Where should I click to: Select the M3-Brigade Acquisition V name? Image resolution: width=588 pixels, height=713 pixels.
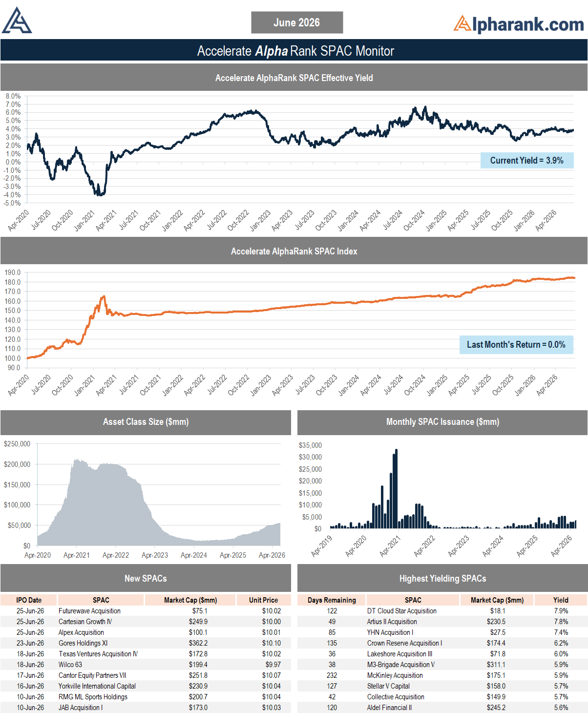point(401,665)
